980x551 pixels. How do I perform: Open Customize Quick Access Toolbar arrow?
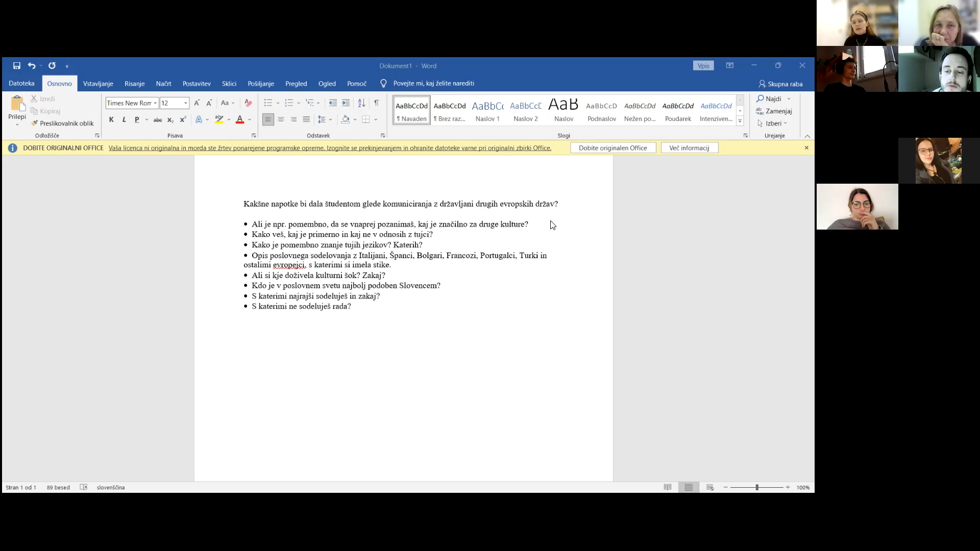67,66
